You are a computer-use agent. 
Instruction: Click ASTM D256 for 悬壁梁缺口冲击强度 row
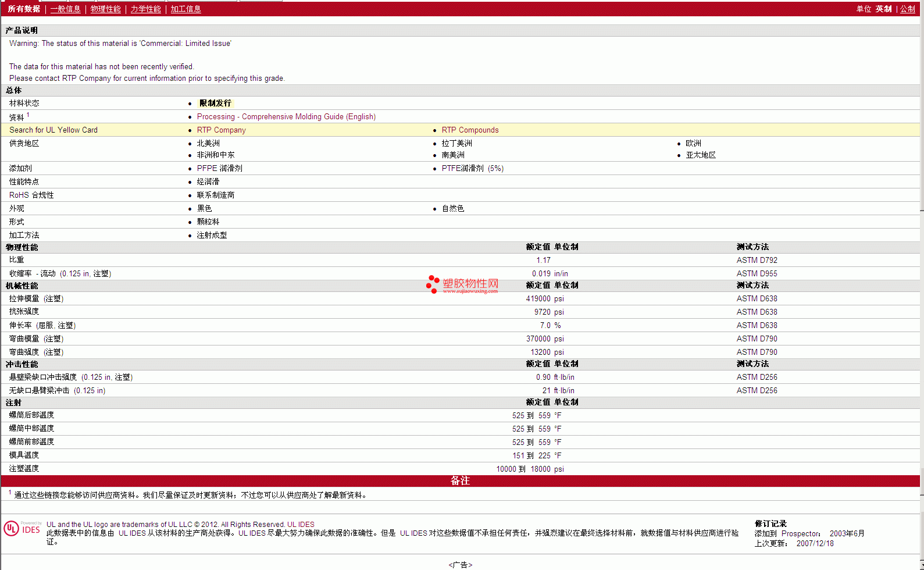757,377
